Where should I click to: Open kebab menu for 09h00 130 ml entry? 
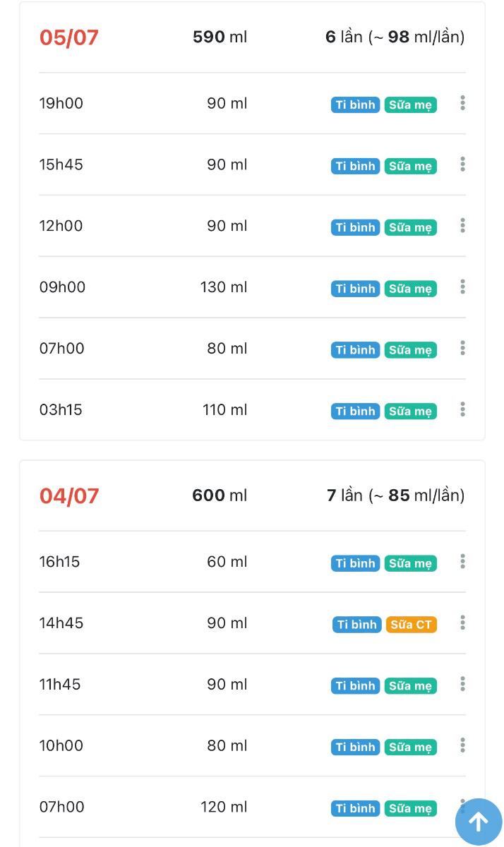point(462,287)
